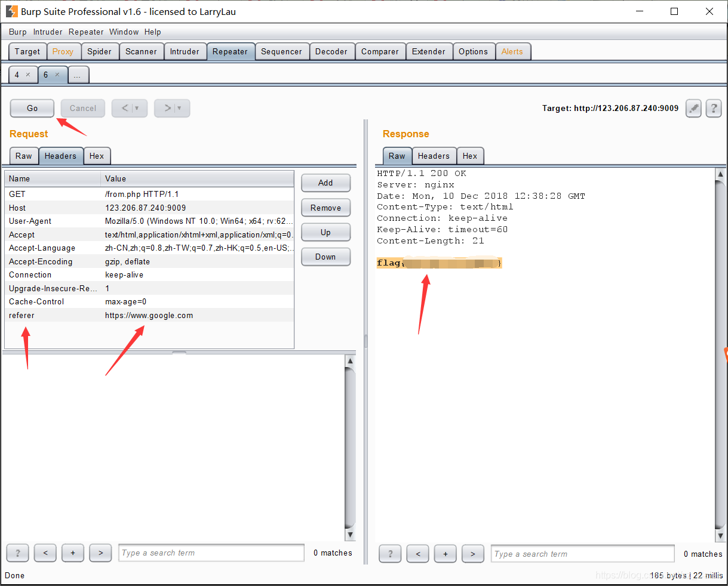Screen dimensions: 728x586
Task: Switch to the Target tab
Action: tap(27, 52)
